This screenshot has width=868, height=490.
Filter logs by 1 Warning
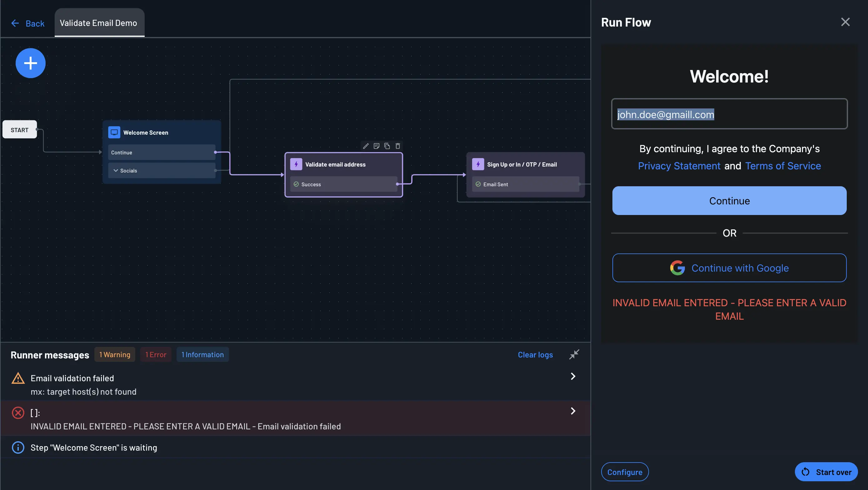pos(115,354)
